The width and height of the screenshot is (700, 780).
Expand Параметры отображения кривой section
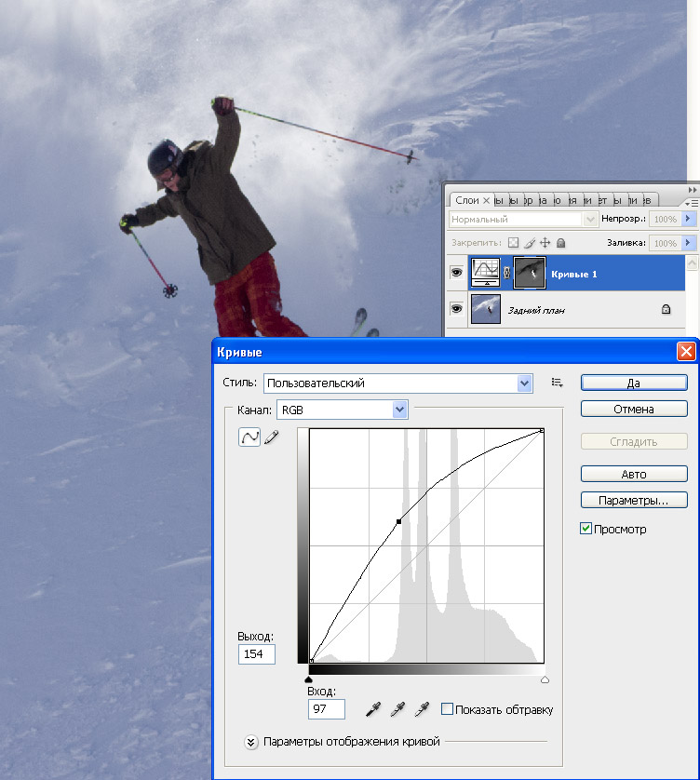(250, 742)
